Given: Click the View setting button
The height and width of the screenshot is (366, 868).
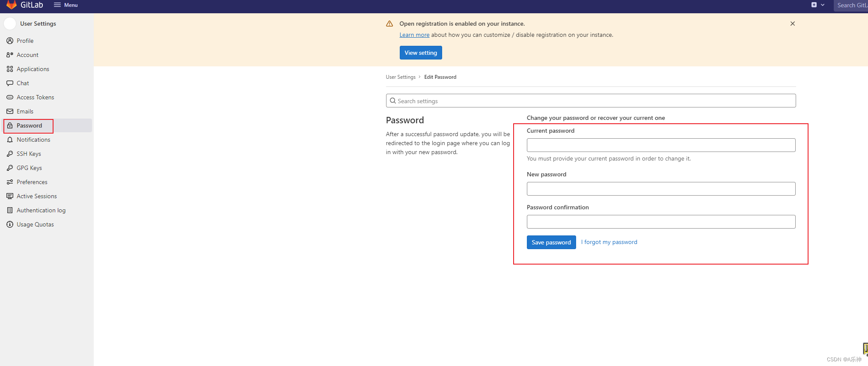Looking at the screenshot, I should point(421,53).
